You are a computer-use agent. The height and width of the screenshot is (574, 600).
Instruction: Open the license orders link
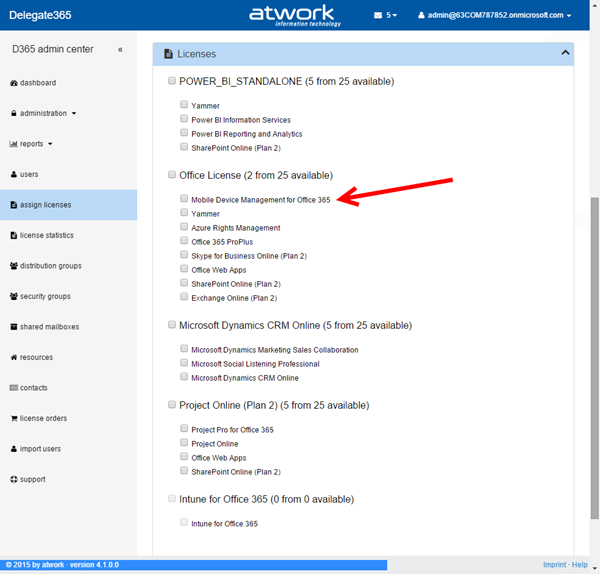point(68,418)
